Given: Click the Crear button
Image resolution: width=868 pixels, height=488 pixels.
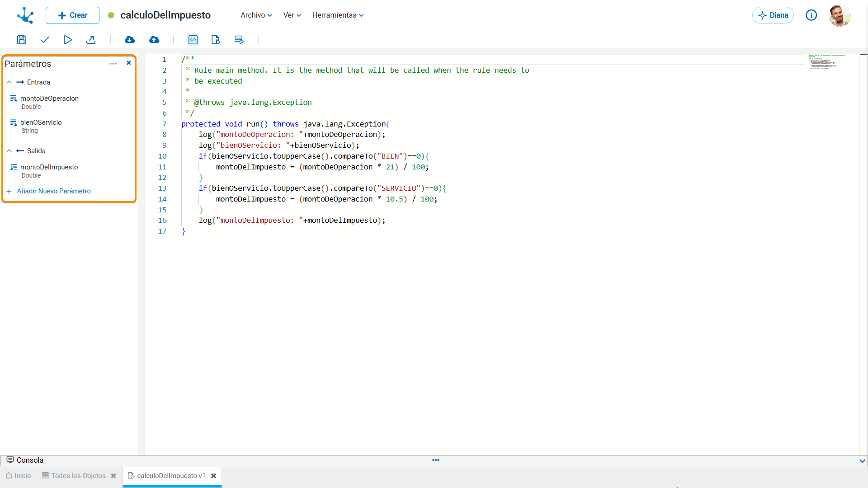Looking at the screenshot, I should 72,15.
